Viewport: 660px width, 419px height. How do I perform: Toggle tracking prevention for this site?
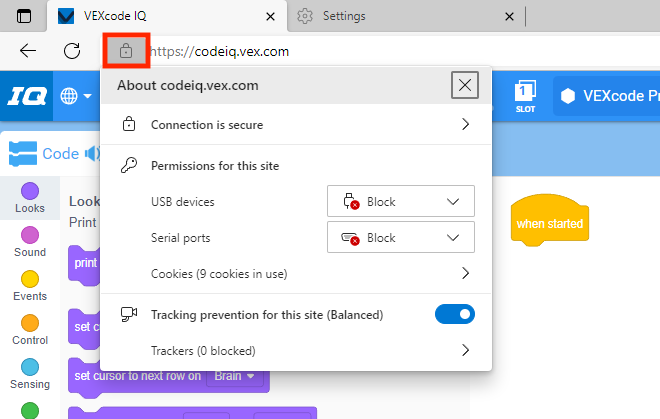point(454,314)
